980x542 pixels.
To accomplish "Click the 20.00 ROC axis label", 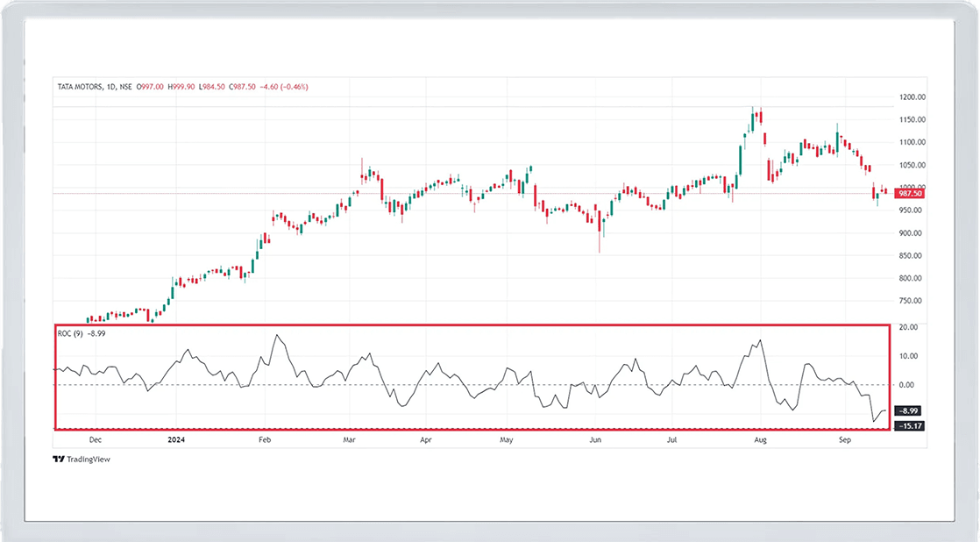I will (x=908, y=327).
